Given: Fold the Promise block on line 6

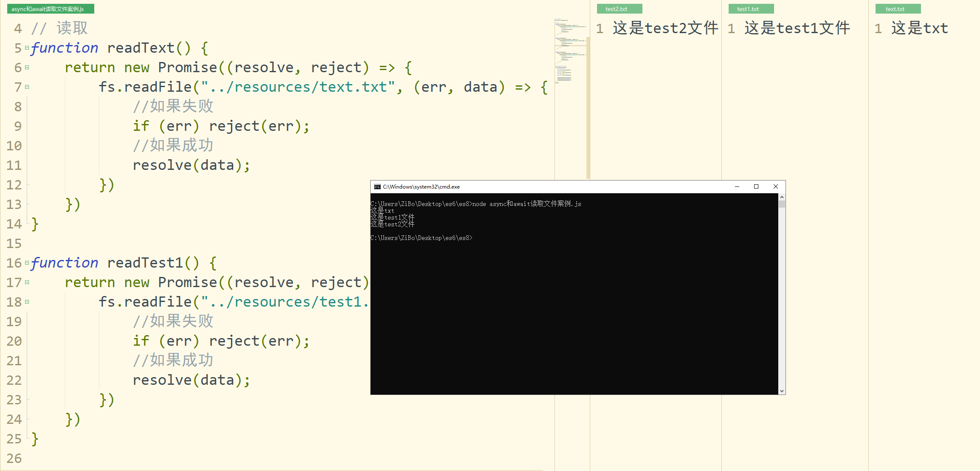Looking at the screenshot, I should click(x=27, y=68).
